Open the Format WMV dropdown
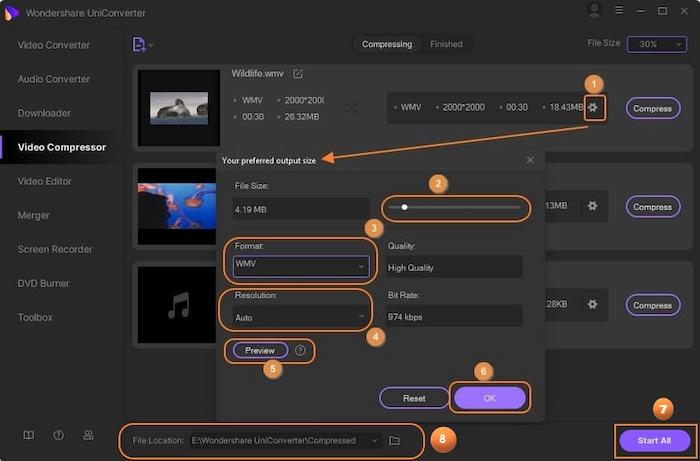This screenshot has width=700, height=461. (301, 266)
